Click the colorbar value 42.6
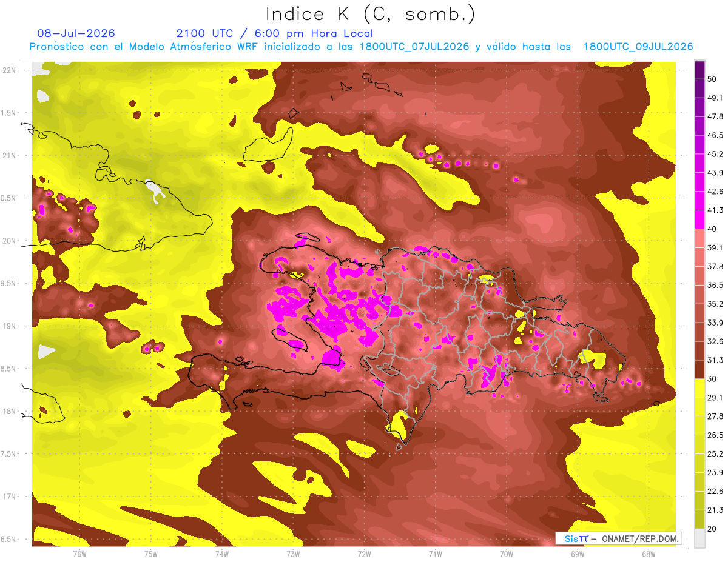The image size is (728, 562). point(715,192)
